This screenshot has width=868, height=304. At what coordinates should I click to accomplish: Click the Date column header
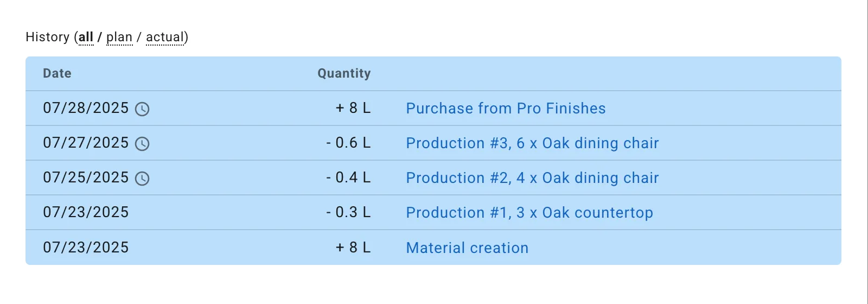point(57,73)
